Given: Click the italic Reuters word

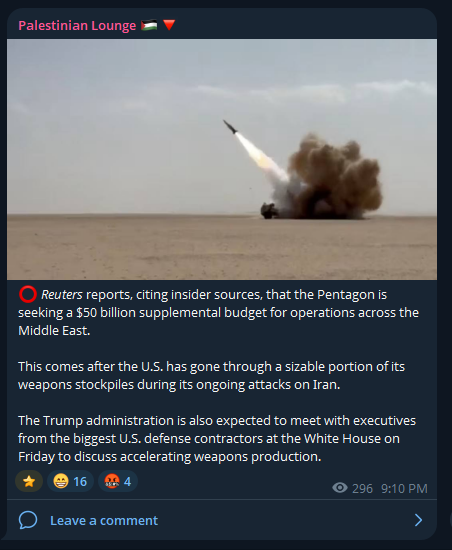Looking at the screenshot, I should tap(62, 295).
